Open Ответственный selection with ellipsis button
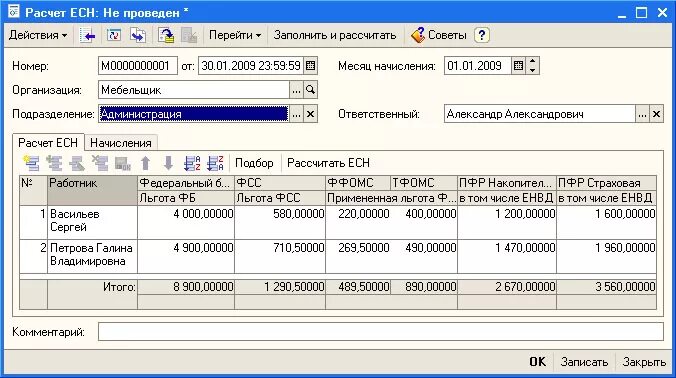 click(x=642, y=114)
